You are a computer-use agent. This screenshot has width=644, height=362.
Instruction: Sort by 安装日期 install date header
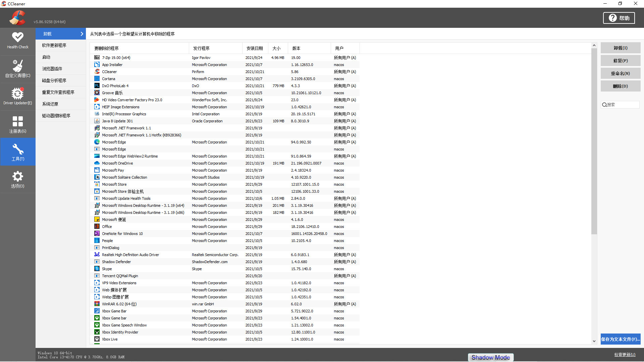tap(255, 48)
